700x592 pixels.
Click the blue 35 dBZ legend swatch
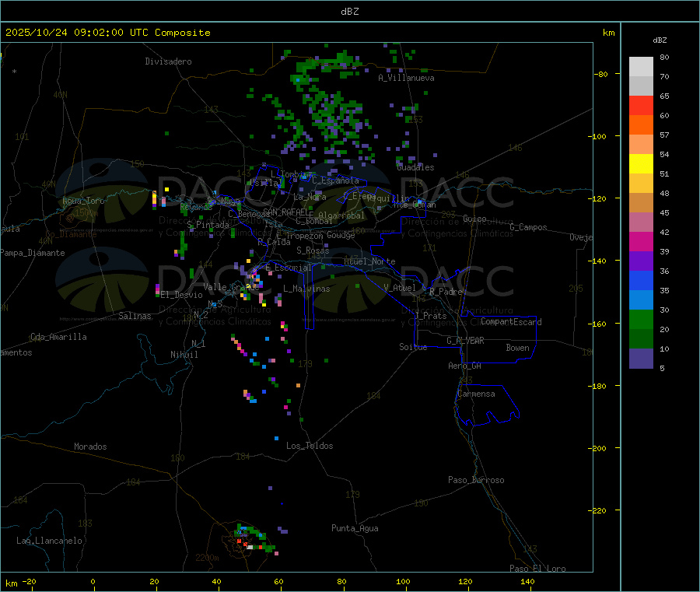tap(641, 280)
